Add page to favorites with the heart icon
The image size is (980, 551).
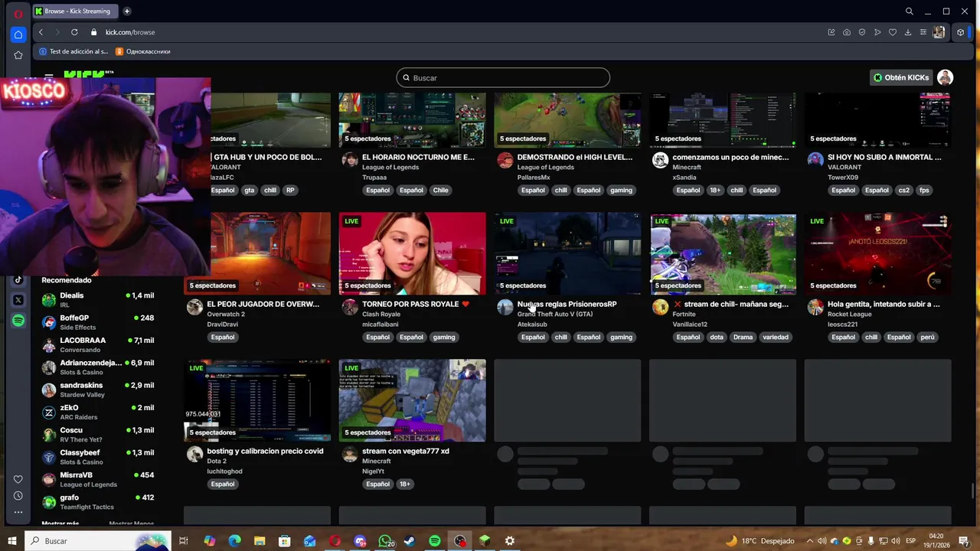tap(893, 32)
